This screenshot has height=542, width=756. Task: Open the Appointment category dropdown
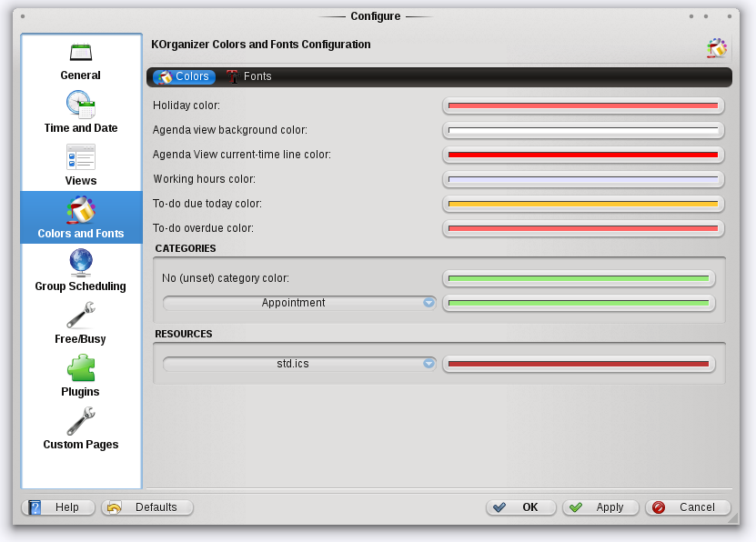299,303
